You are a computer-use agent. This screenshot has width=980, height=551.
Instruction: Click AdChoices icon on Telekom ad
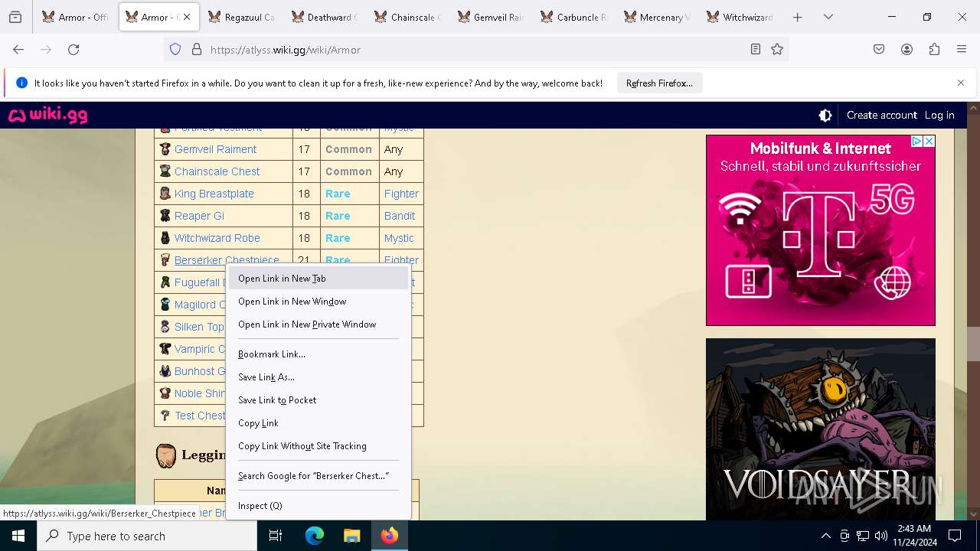916,142
